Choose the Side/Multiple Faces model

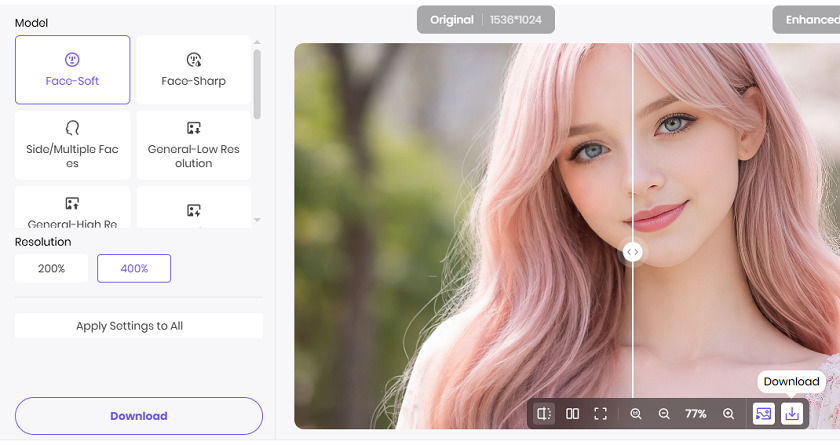pyautogui.click(x=72, y=145)
